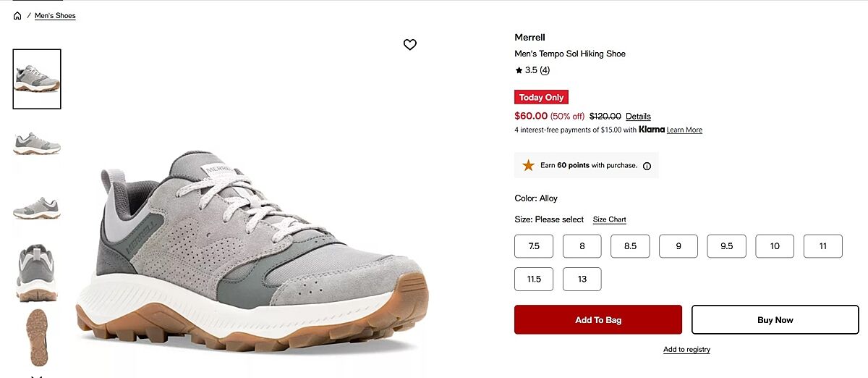Open Klarna Learn More link
The width and height of the screenshot is (868, 378).
tap(684, 130)
